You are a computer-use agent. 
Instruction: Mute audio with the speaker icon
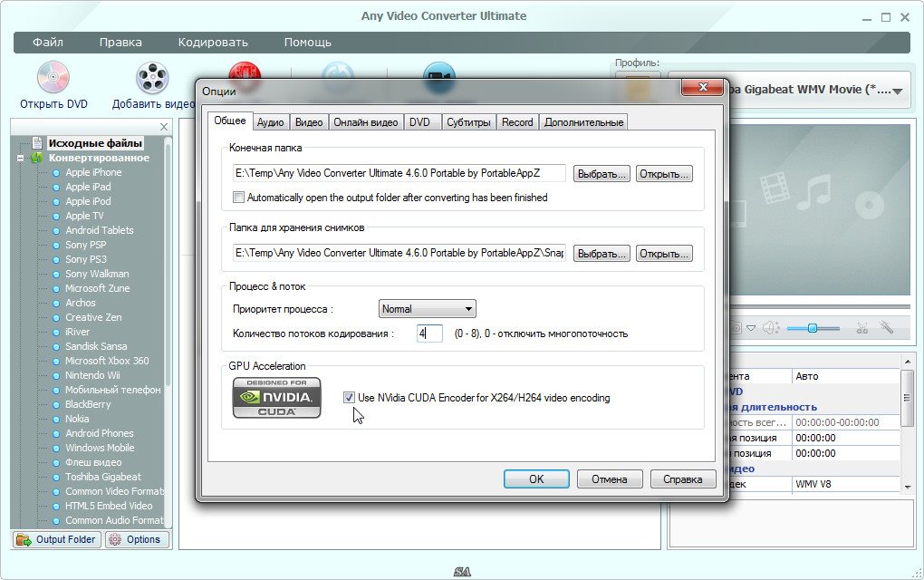(x=770, y=328)
